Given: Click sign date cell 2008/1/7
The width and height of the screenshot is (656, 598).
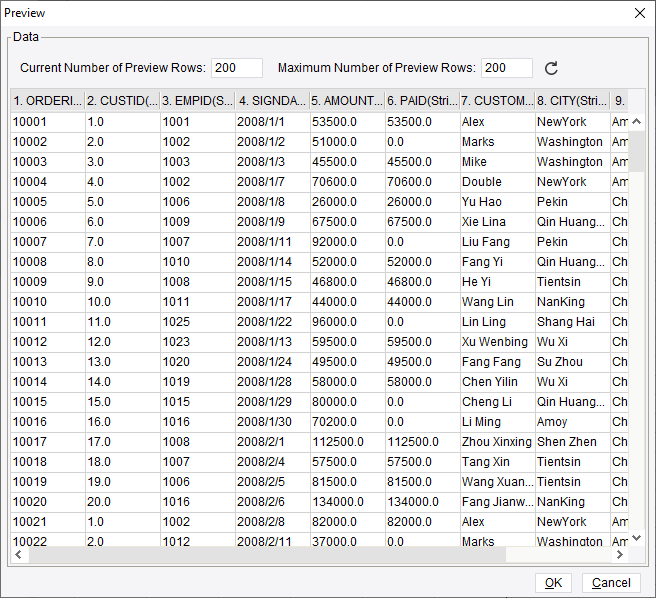Looking at the screenshot, I should [x=272, y=182].
